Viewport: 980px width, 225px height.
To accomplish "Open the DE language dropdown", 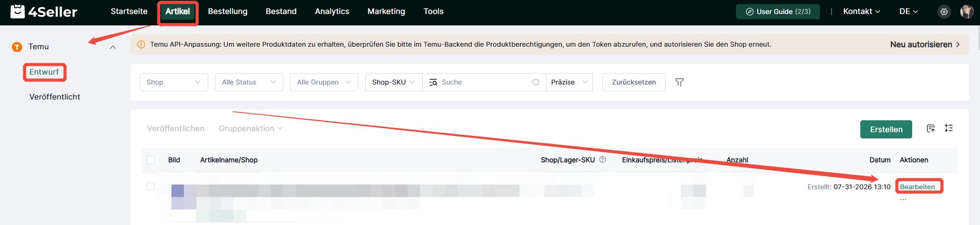I will pos(909,11).
